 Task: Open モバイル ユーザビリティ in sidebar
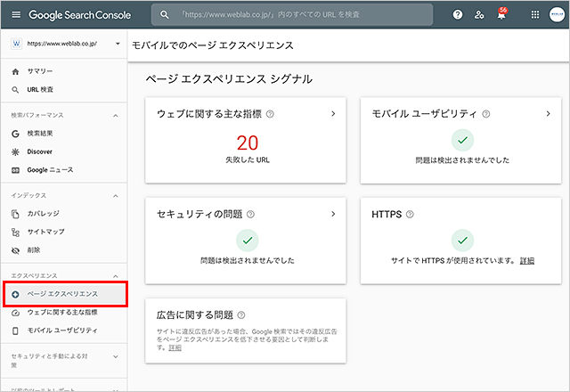pos(62,331)
